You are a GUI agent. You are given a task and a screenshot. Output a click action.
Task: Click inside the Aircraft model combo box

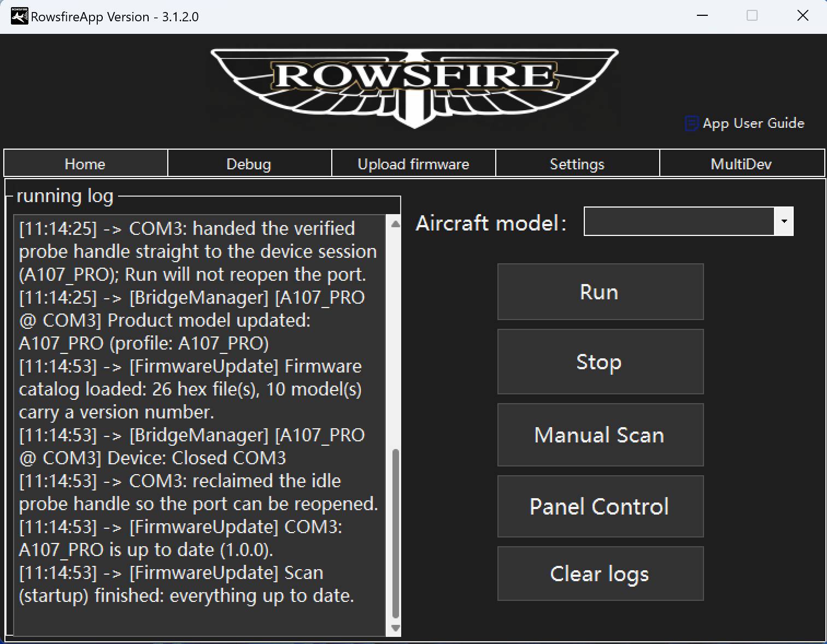point(679,221)
